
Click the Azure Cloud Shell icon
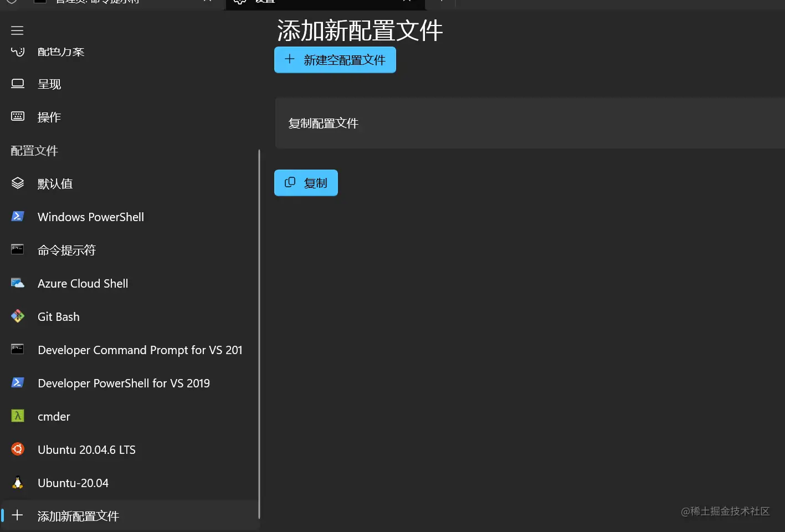point(18,283)
